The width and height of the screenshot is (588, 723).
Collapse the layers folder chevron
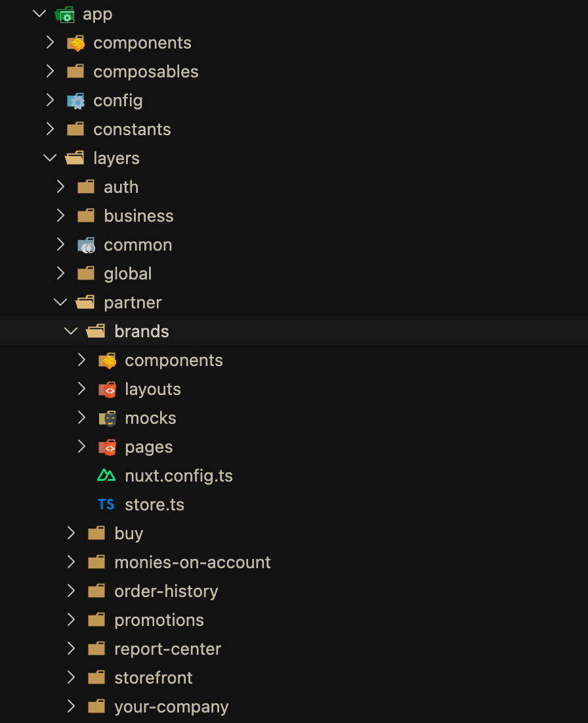click(x=50, y=158)
